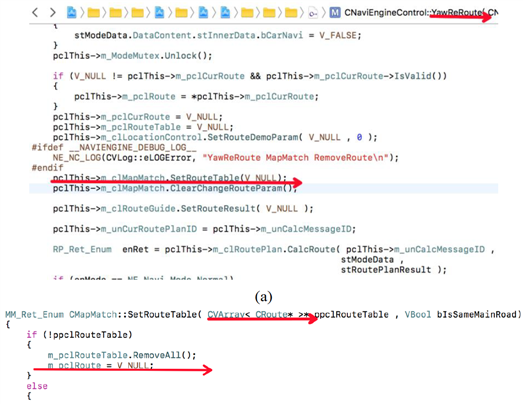Click the m_pclRouteTable.RemoveAll() statement

(x=122, y=355)
